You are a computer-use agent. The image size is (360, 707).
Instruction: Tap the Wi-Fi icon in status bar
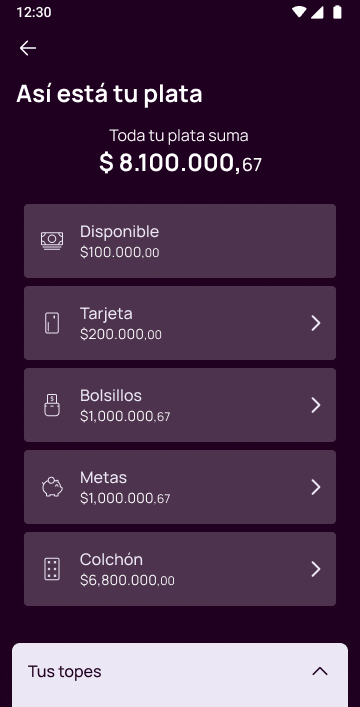click(298, 12)
